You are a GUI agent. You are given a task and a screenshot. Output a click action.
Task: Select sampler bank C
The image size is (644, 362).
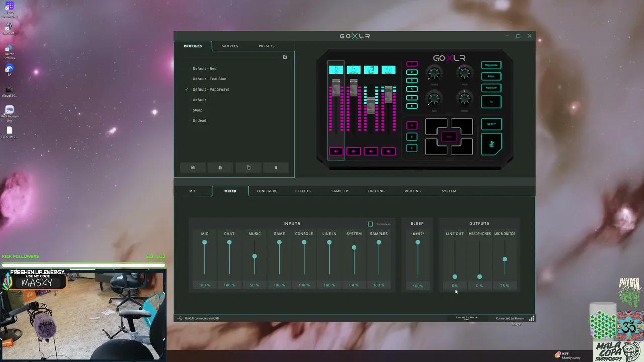coord(412,148)
